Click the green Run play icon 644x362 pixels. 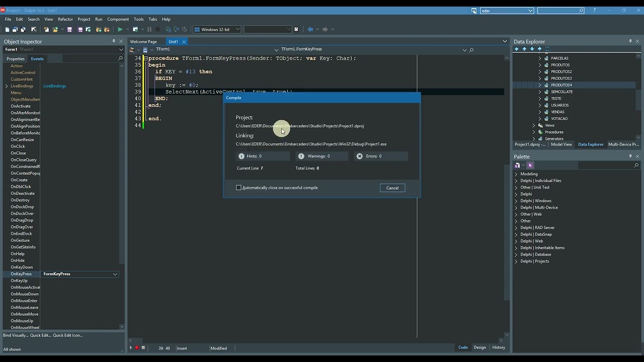(120, 29)
